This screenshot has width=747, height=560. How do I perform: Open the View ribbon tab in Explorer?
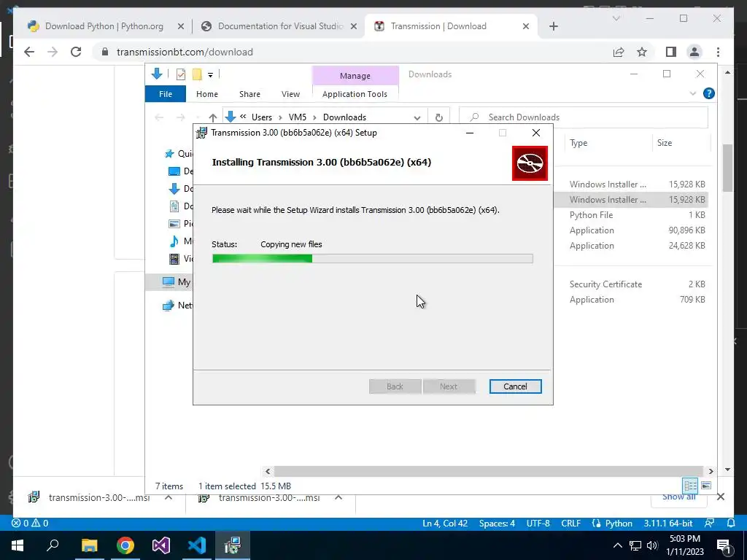click(x=290, y=94)
